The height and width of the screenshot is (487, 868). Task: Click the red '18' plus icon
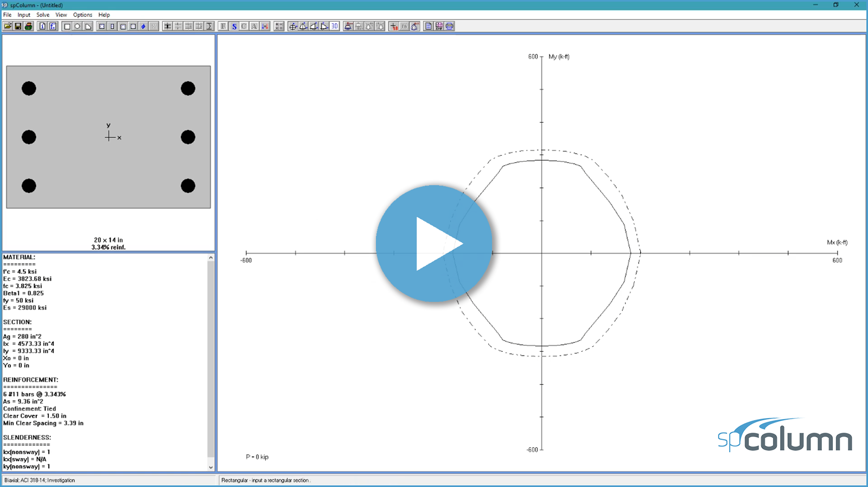[x=394, y=26]
